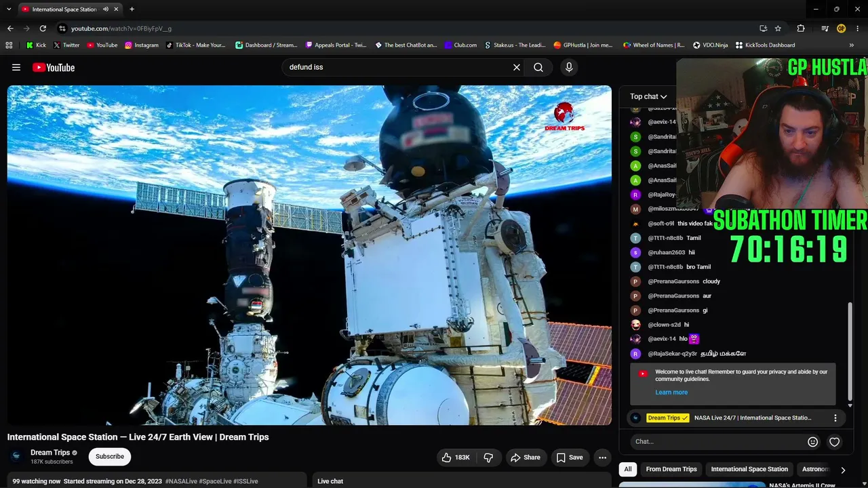
Task: View site information in address bar
Action: [62, 28]
